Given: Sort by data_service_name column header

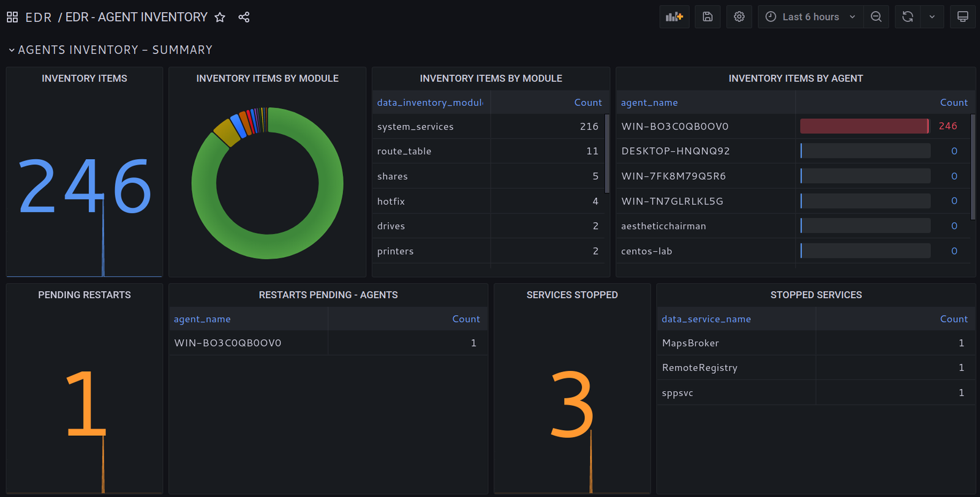Looking at the screenshot, I should tap(706, 319).
